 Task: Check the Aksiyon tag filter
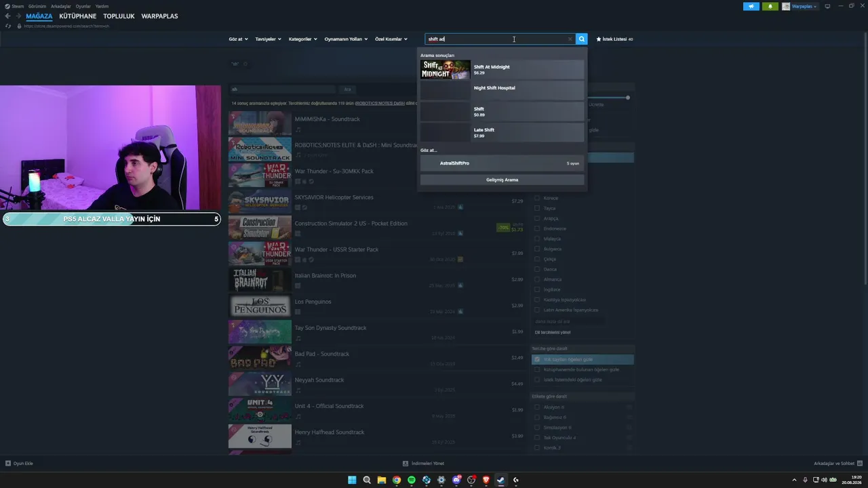point(537,407)
